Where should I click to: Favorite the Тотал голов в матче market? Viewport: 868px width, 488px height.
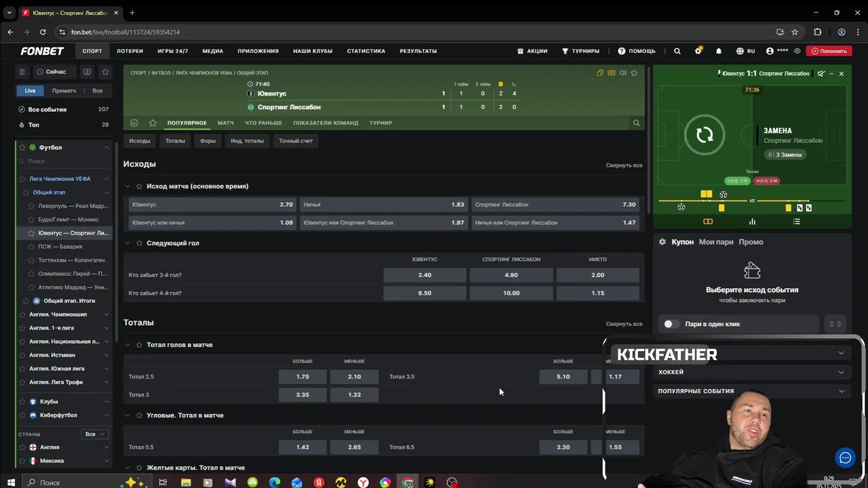click(x=139, y=345)
